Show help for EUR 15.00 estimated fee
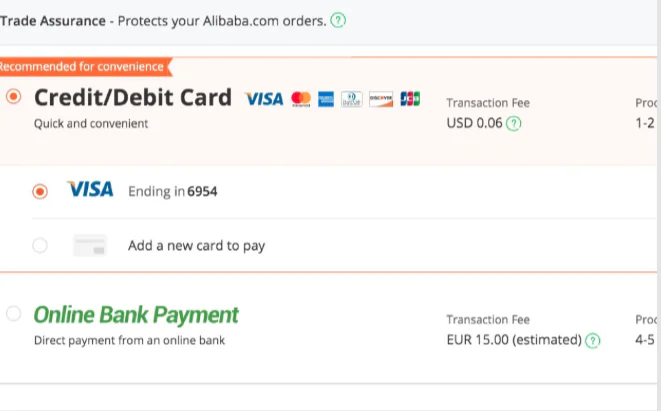This screenshot has width=661, height=411. coord(593,340)
